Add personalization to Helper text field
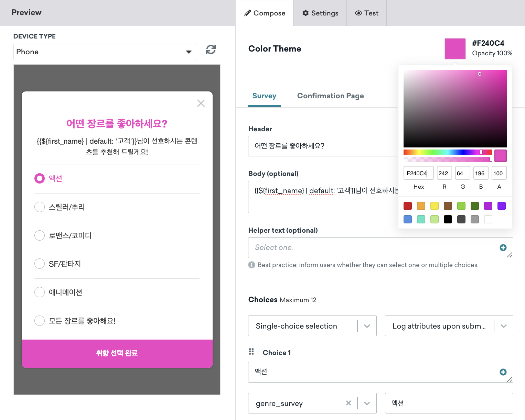This screenshot has width=525, height=420. point(503,247)
